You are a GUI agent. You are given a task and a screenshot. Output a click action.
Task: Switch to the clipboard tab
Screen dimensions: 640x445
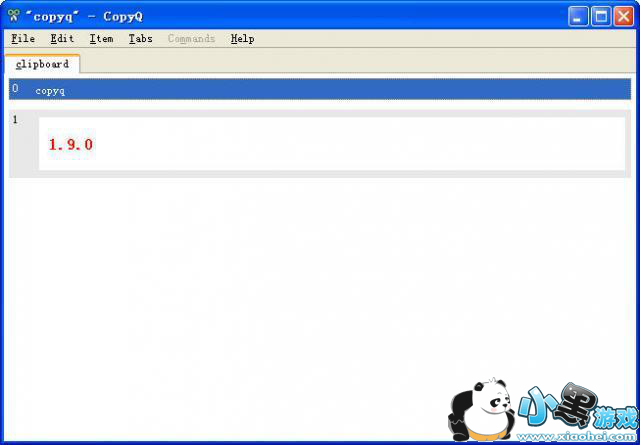pos(42,64)
